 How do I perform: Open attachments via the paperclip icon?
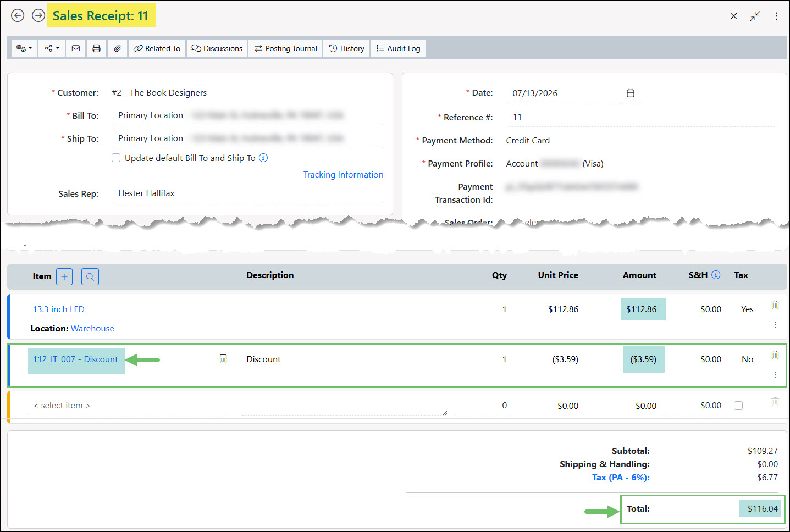[x=117, y=48]
